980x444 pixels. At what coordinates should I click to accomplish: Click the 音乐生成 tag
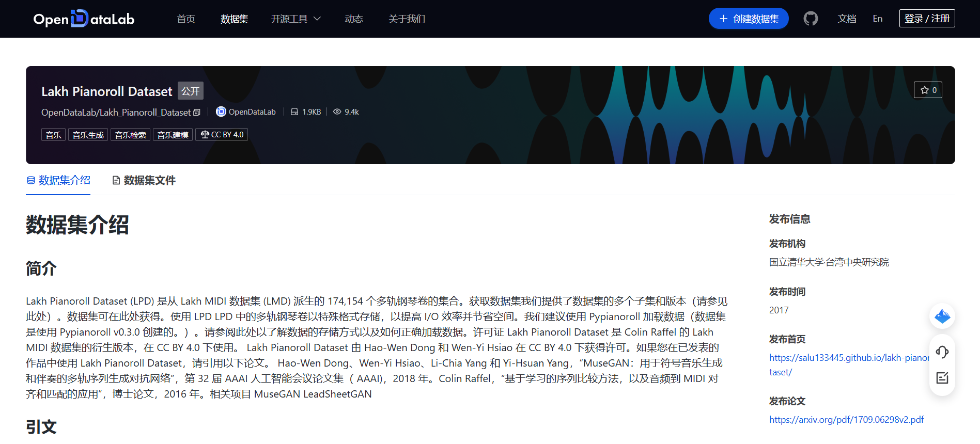coord(88,135)
